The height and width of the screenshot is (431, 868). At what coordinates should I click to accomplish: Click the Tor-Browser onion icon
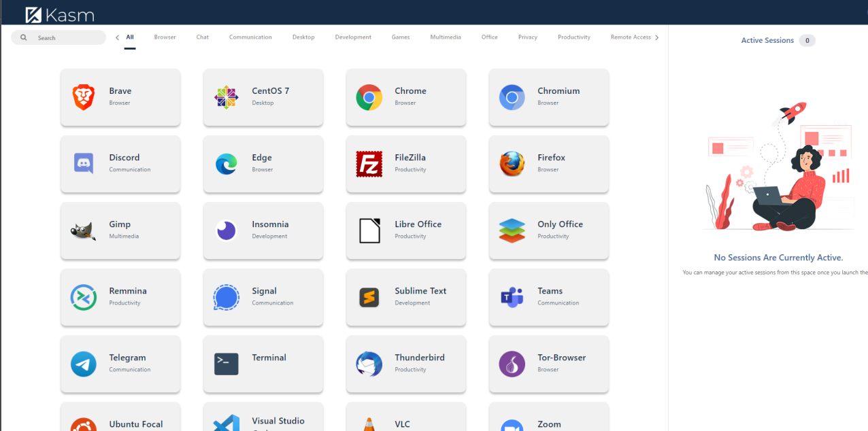click(512, 364)
